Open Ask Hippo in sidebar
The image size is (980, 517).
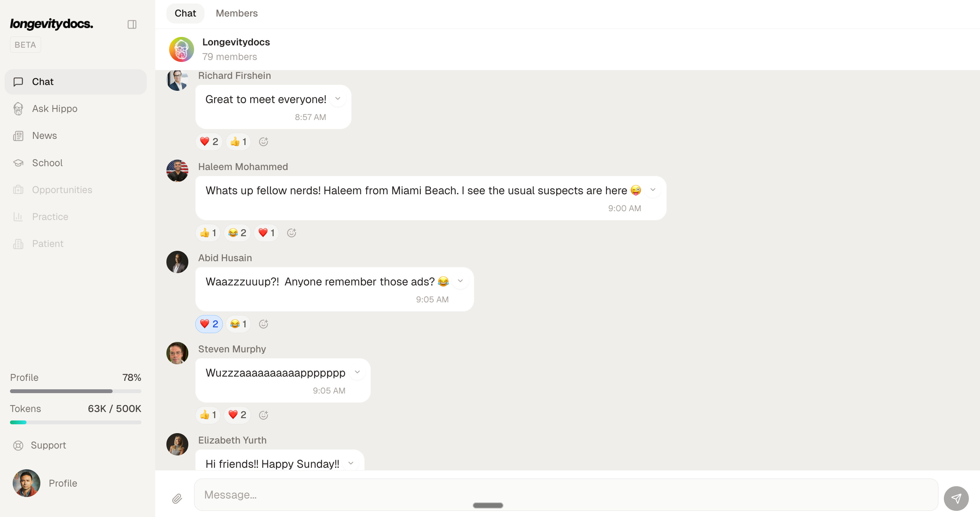pos(55,109)
